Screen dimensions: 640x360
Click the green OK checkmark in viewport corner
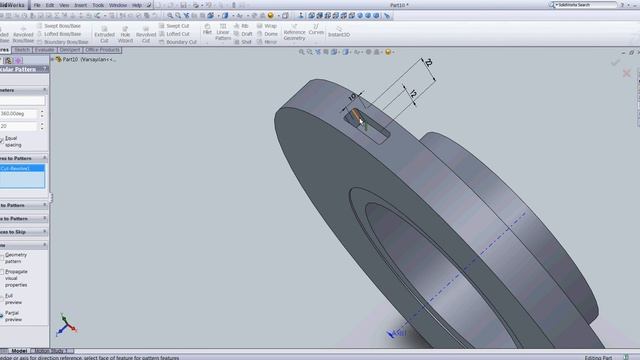[x=615, y=62]
